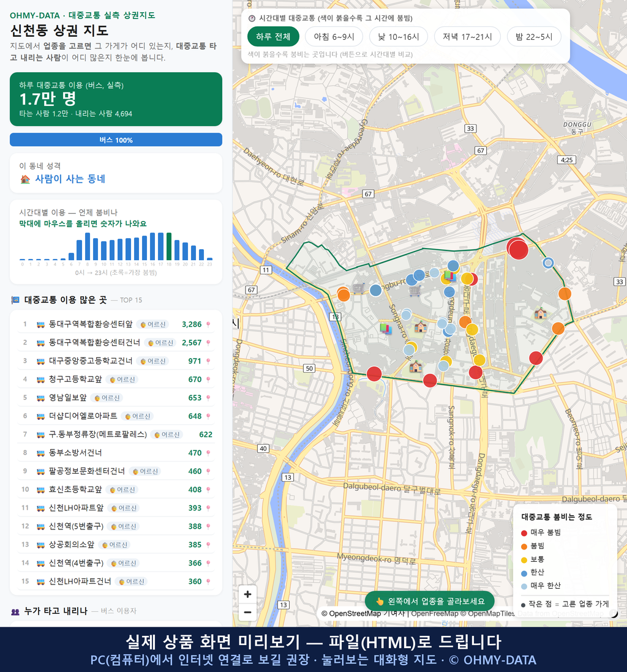
Task: Click the shopping cart map icon beside the western orange markers
Action: coord(359,288)
